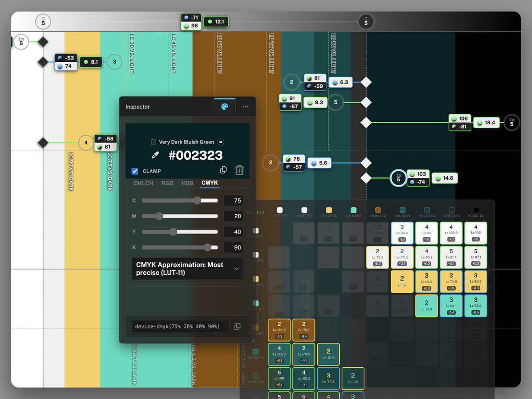The width and height of the screenshot is (532, 399).
Task: Select the Tx 5 node next to 18.4
Action: (512, 123)
